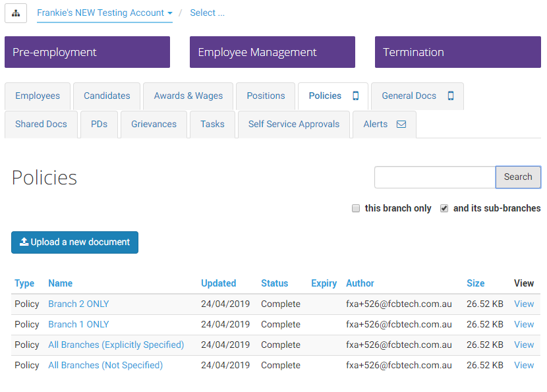
Task: Uncheck the 'and its sub-branches' checkbox
Action: (444, 208)
